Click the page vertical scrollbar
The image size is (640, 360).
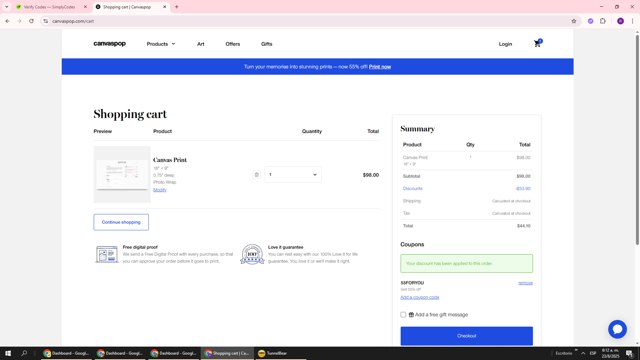pyautogui.click(x=637, y=139)
